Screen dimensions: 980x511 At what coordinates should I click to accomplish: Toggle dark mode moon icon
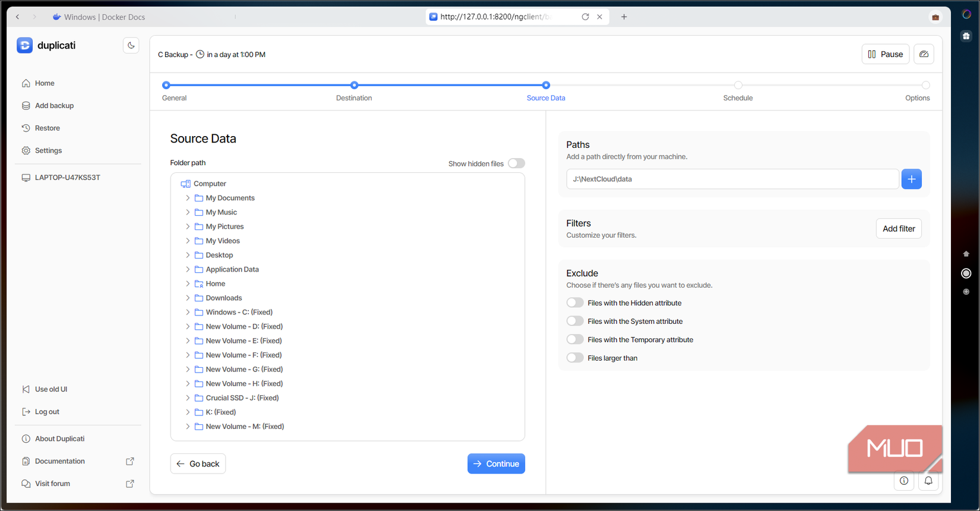click(131, 45)
